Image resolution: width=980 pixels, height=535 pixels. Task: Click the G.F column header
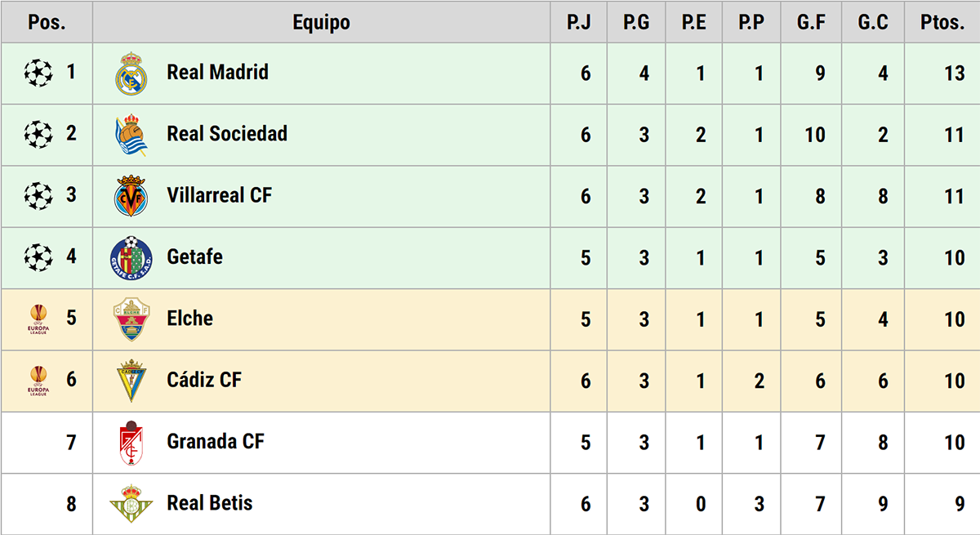[x=811, y=23]
